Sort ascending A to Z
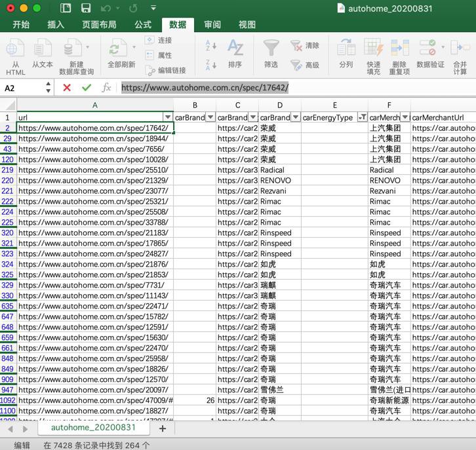Image resolution: width=476 pixels, height=450 pixels. (x=211, y=45)
